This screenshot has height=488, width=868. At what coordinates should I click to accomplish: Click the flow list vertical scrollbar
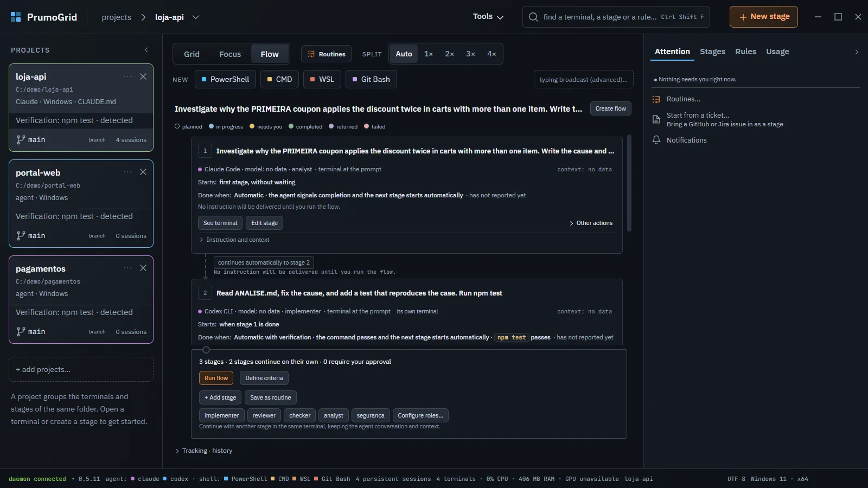(x=629, y=183)
